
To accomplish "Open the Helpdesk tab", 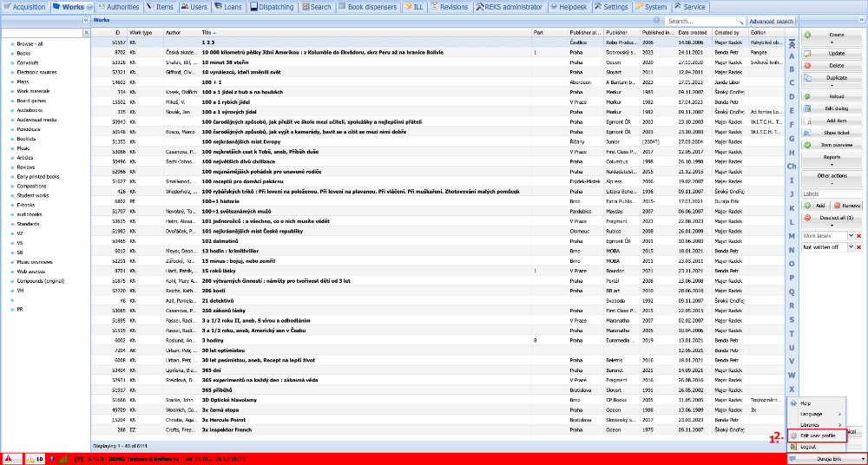I will tap(569, 7).
